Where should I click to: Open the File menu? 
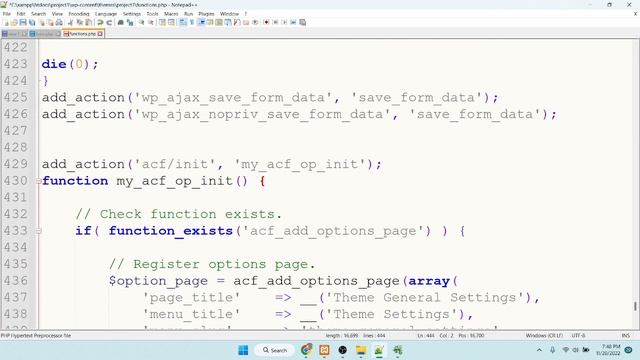pyautogui.click(x=7, y=14)
